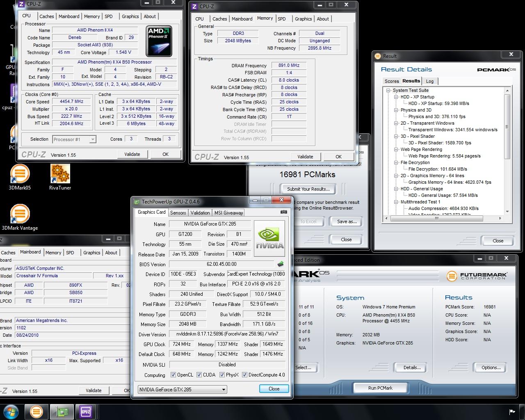This screenshot has width=525, height=420.
Task: Open the Futuremark taskbar button
Action: point(36,411)
